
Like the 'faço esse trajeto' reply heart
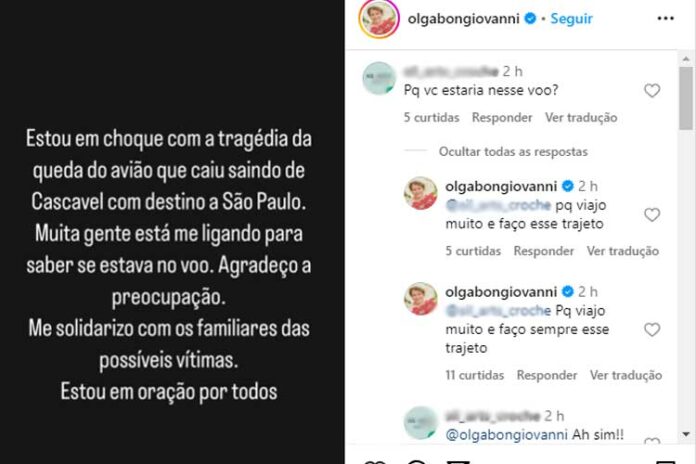point(652,215)
